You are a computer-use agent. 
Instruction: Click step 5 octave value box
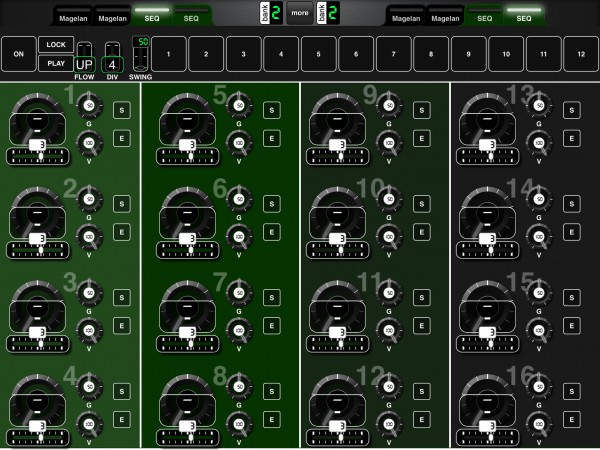click(188, 144)
